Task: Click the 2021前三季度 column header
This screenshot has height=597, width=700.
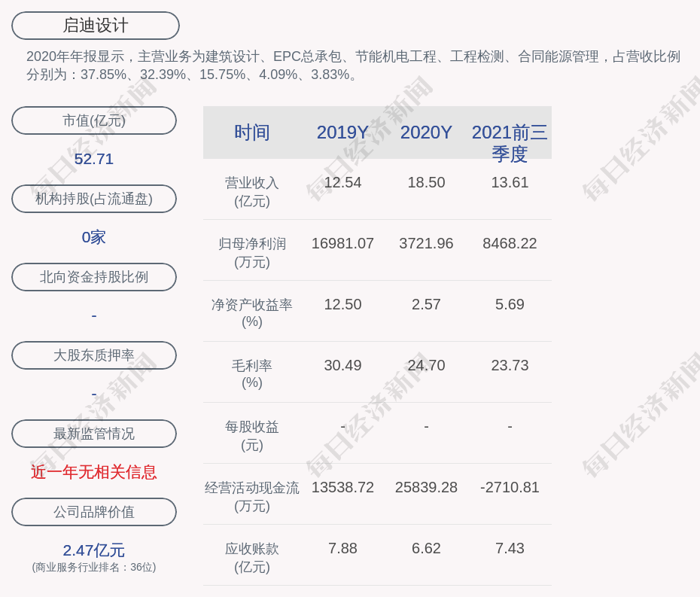Action: click(510, 143)
